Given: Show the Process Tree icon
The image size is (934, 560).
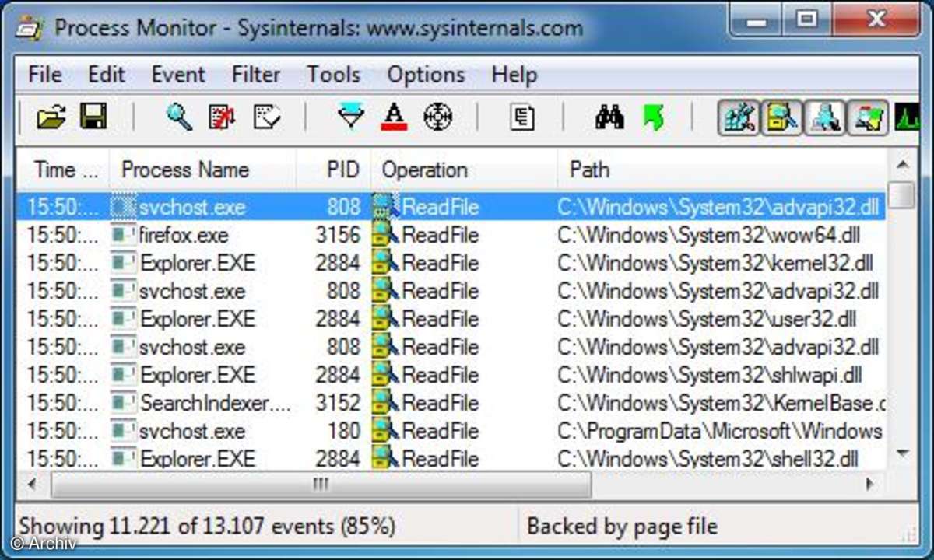Looking at the screenshot, I should (x=522, y=117).
